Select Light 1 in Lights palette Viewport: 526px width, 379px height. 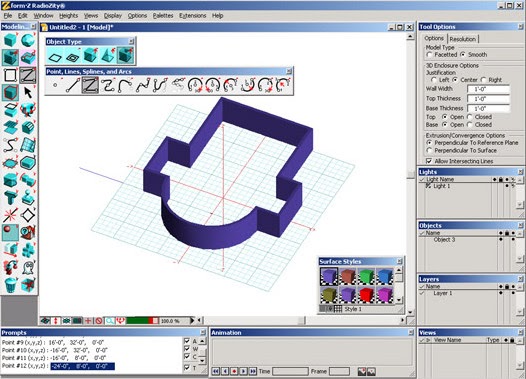pos(441,186)
